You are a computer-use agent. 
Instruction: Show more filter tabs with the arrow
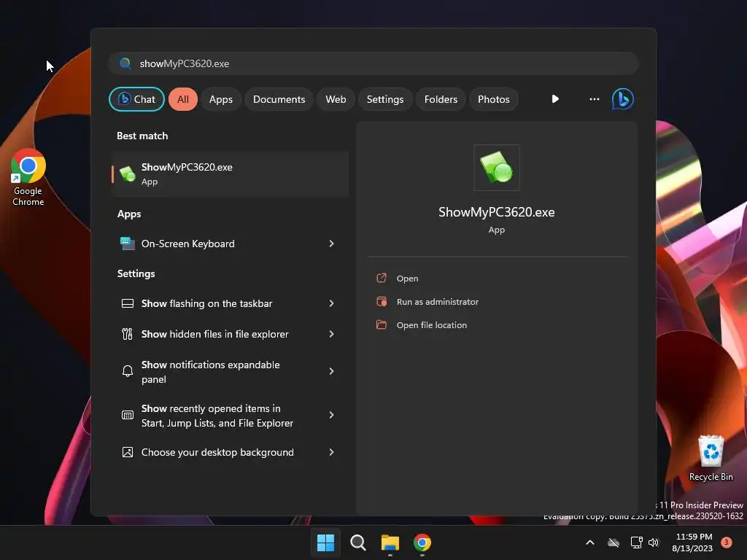[x=555, y=99]
